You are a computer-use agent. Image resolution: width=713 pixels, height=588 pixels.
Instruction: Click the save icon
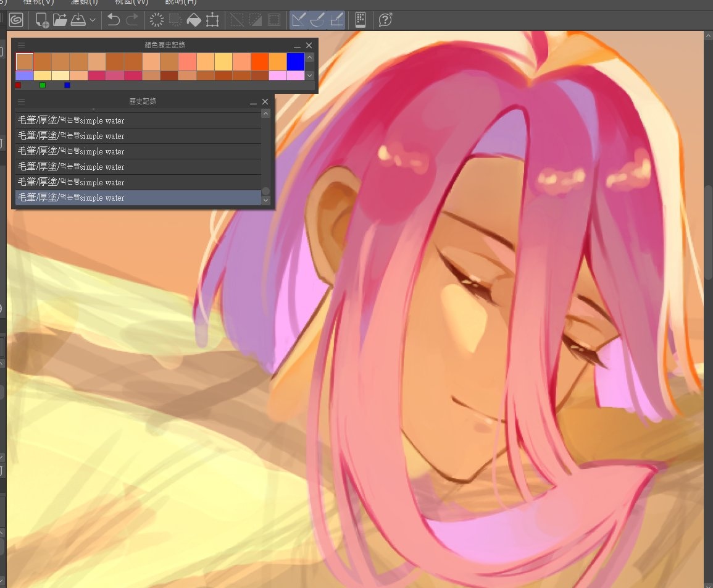click(x=78, y=20)
